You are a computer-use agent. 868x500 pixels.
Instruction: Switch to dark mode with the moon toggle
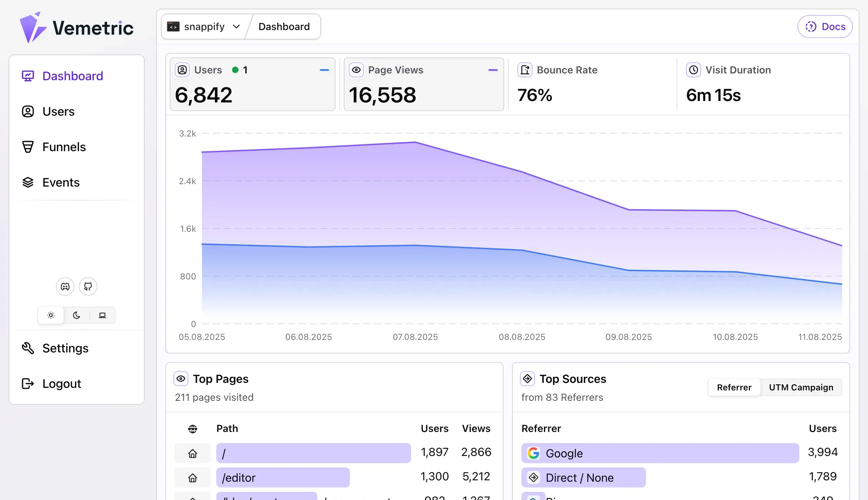pos(77,315)
